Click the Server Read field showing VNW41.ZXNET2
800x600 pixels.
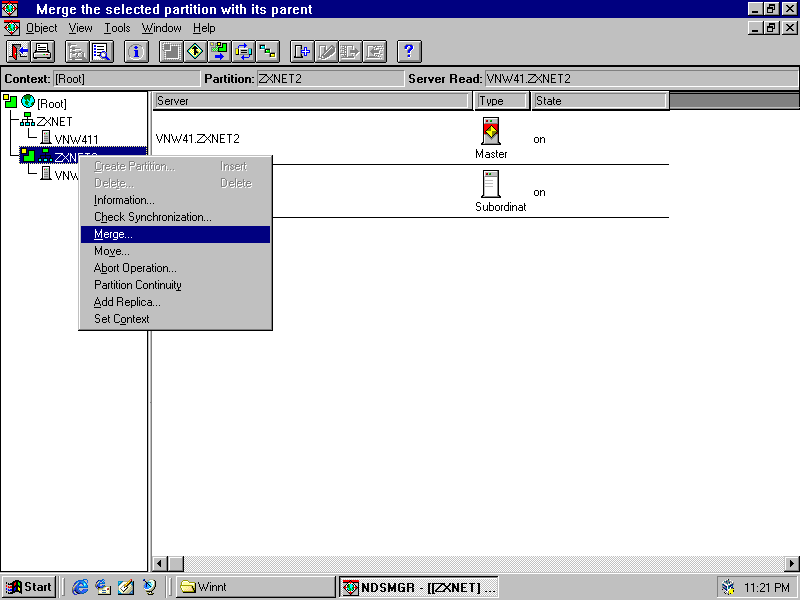click(641, 79)
